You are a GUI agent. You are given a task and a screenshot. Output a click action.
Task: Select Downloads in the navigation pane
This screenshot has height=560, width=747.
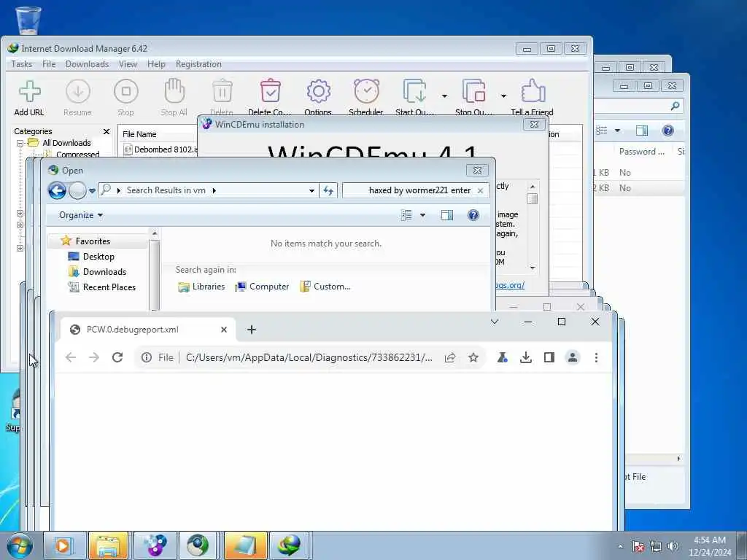click(x=105, y=272)
